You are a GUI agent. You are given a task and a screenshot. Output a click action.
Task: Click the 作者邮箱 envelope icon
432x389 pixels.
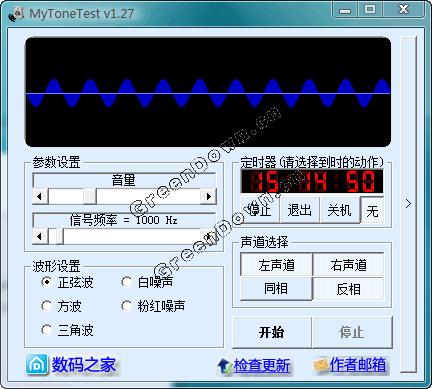pyautogui.click(x=321, y=365)
